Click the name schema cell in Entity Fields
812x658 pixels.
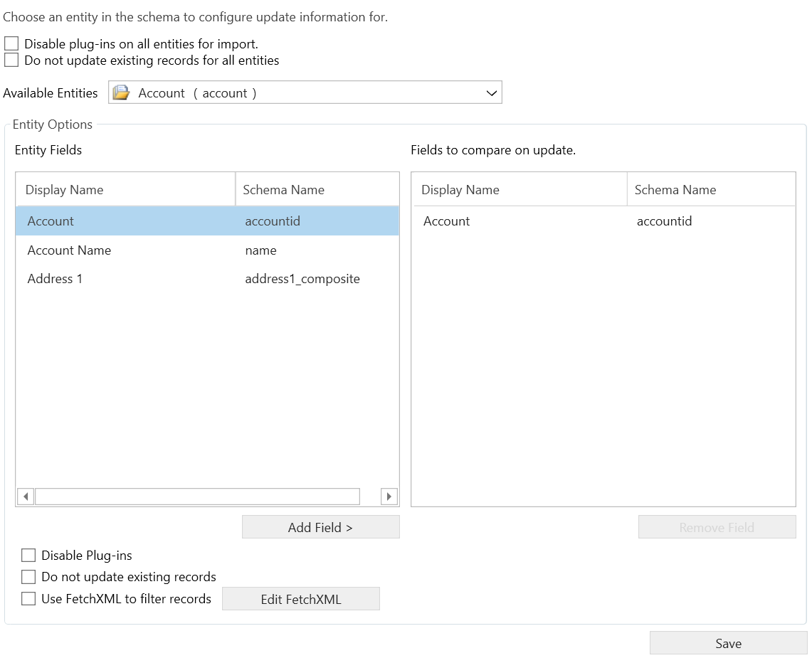click(x=260, y=250)
